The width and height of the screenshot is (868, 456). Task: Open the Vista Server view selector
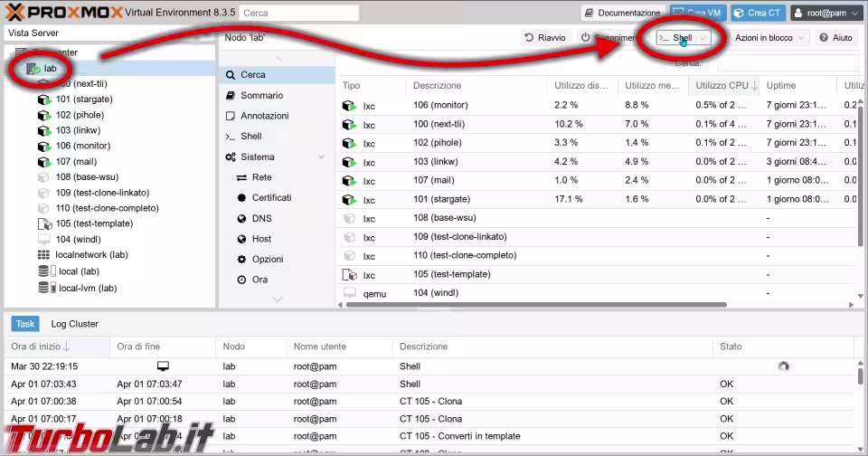click(x=109, y=33)
